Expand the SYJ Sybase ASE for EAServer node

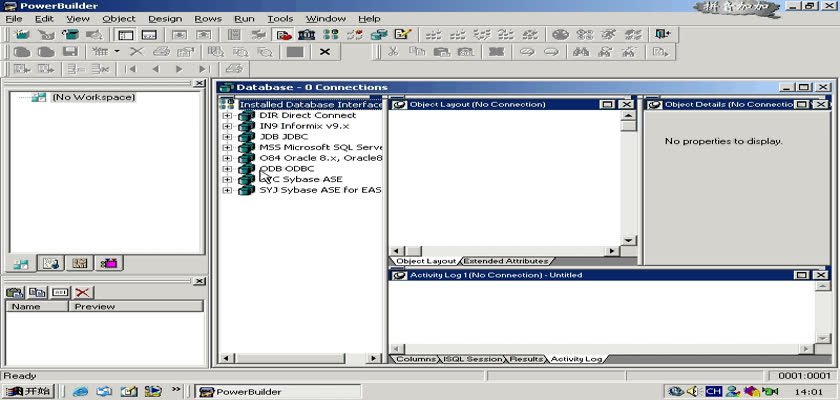point(227,191)
